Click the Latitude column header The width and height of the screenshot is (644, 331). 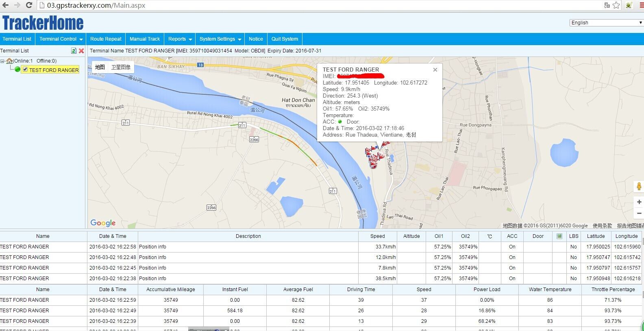[x=596, y=236]
